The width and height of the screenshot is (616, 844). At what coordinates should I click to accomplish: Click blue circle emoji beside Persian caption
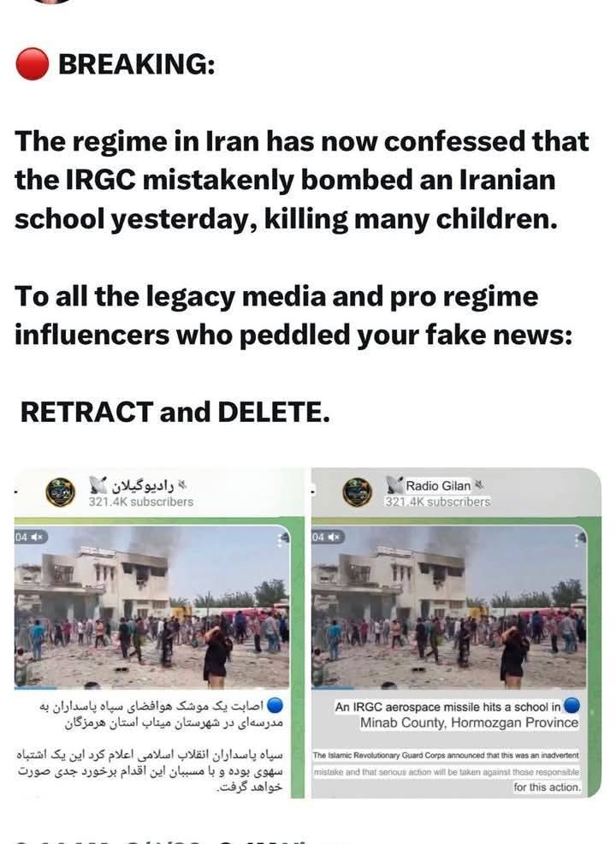point(275,704)
